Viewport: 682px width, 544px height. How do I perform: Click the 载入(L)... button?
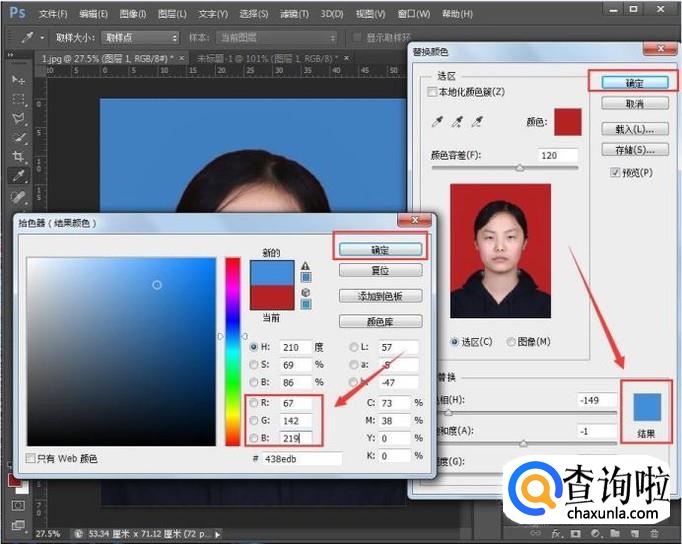[x=635, y=129]
